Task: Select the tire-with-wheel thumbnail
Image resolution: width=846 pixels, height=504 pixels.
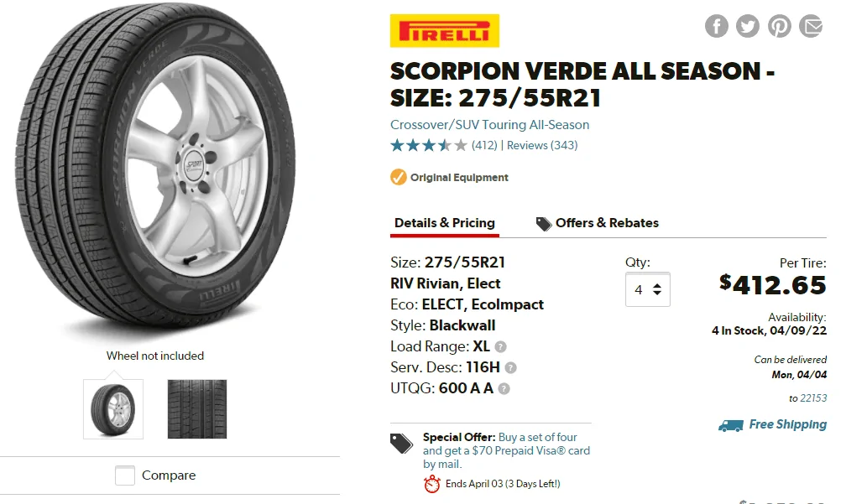Action: [113, 408]
